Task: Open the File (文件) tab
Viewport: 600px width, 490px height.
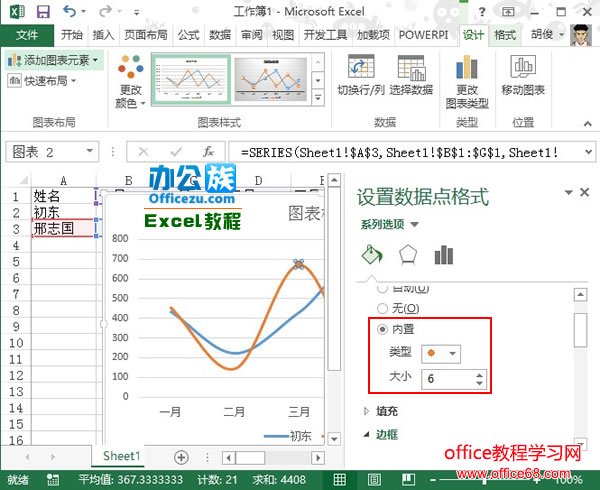Action: coord(27,35)
